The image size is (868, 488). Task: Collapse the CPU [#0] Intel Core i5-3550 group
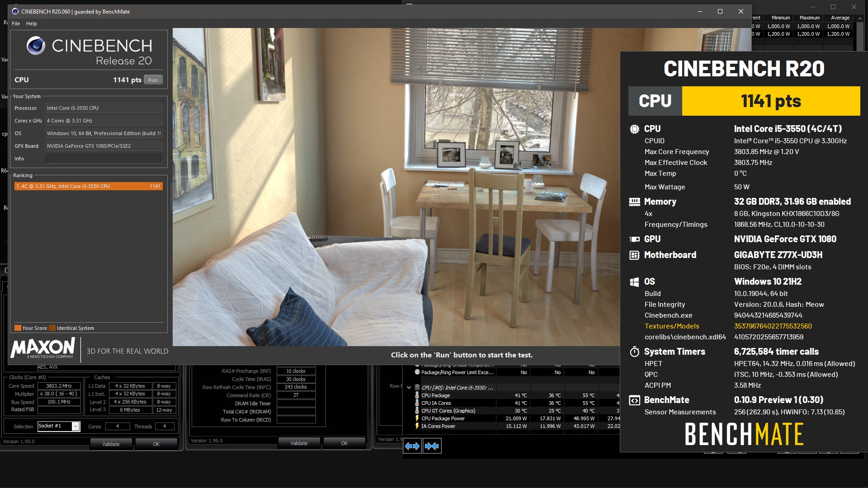(409, 388)
